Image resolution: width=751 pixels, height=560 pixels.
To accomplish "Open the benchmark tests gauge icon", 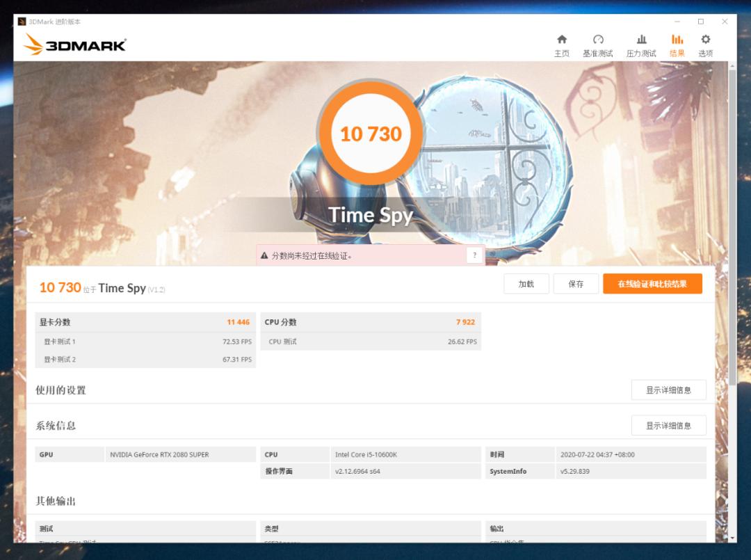I will click(x=598, y=39).
